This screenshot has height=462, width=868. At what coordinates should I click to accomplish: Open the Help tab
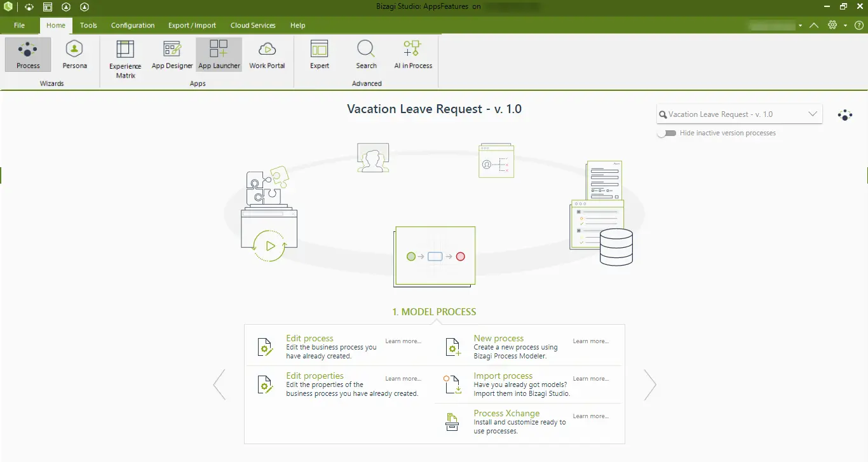click(x=297, y=25)
